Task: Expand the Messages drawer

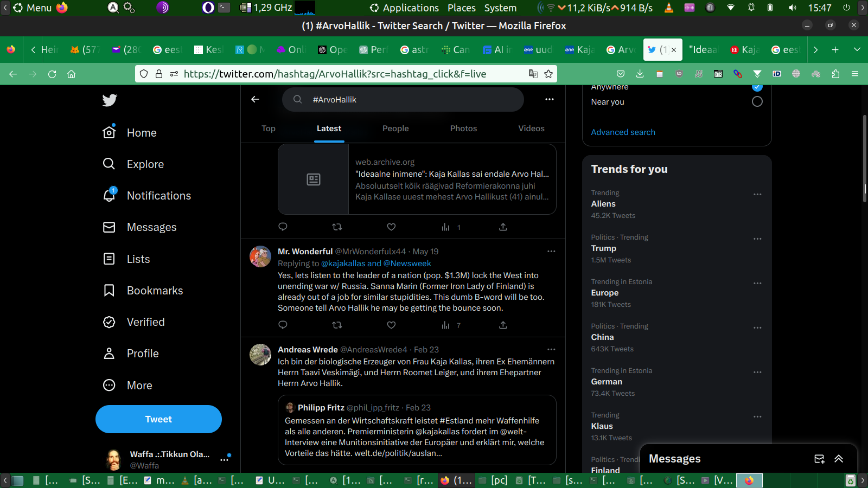Action: pyautogui.click(x=839, y=459)
